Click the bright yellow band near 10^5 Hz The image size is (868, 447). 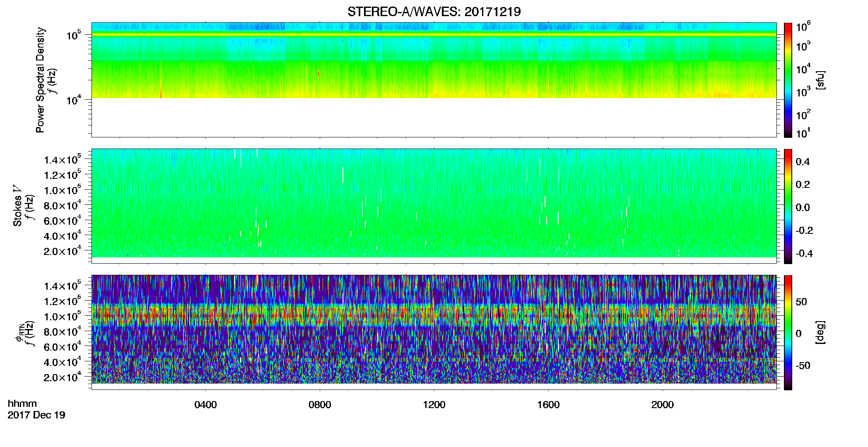[x=434, y=35]
